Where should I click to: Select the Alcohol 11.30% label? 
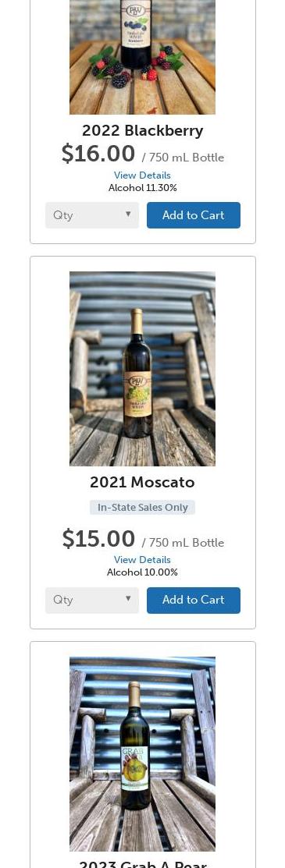[x=142, y=188]
